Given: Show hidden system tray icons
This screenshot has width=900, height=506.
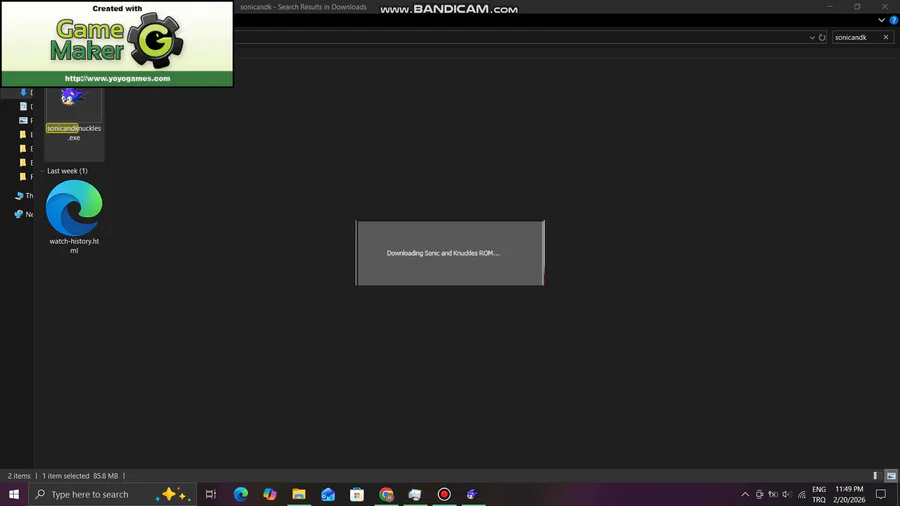Looking at the screenshot, I should coord(745,494).
